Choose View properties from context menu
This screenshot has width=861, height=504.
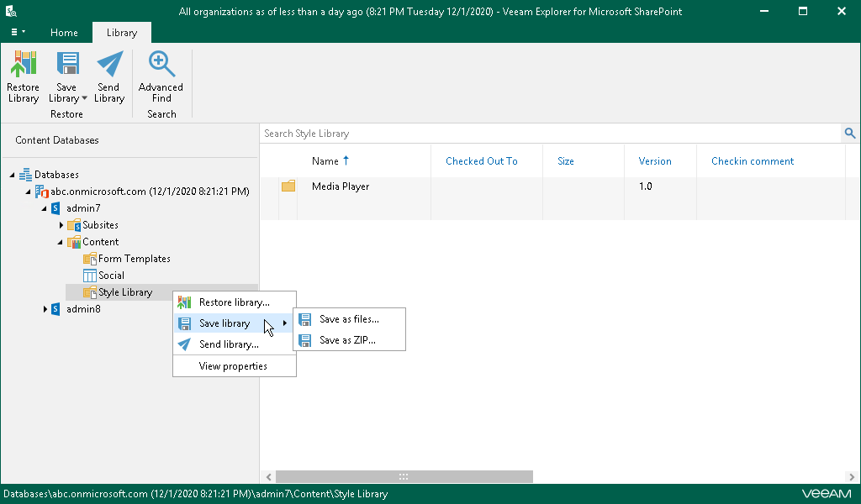235,366
